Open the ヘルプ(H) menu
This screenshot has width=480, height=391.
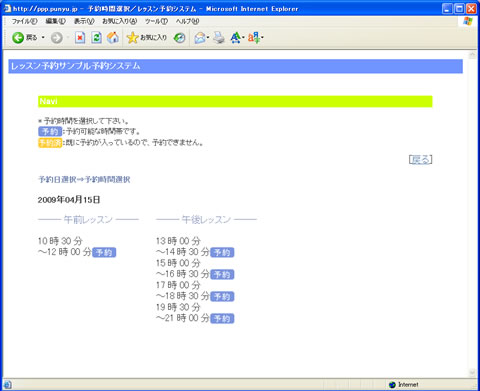[x=187, y=21]
